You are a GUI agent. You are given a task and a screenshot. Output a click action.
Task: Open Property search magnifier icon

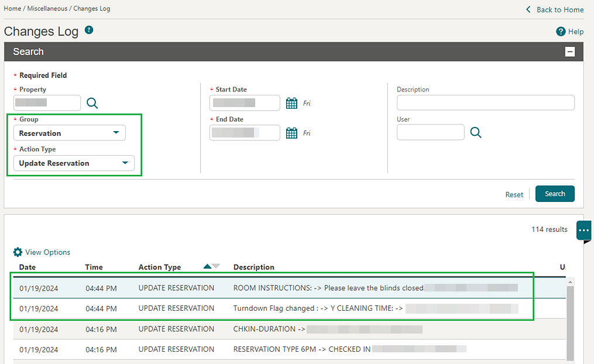pos(92,103)
